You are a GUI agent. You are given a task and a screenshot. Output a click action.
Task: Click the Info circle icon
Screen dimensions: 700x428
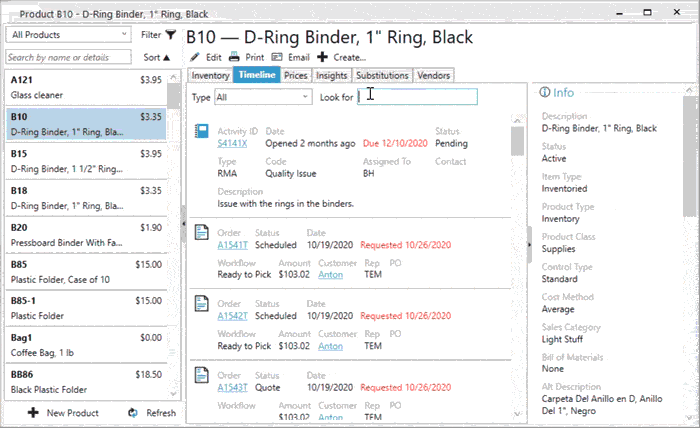pyautogui.click(x=545, y=92)
